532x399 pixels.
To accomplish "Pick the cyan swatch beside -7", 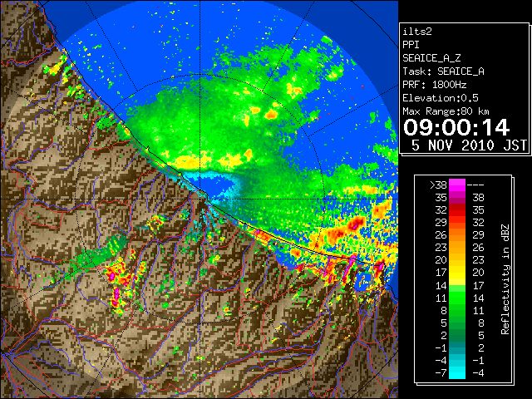I will point(457,373).
